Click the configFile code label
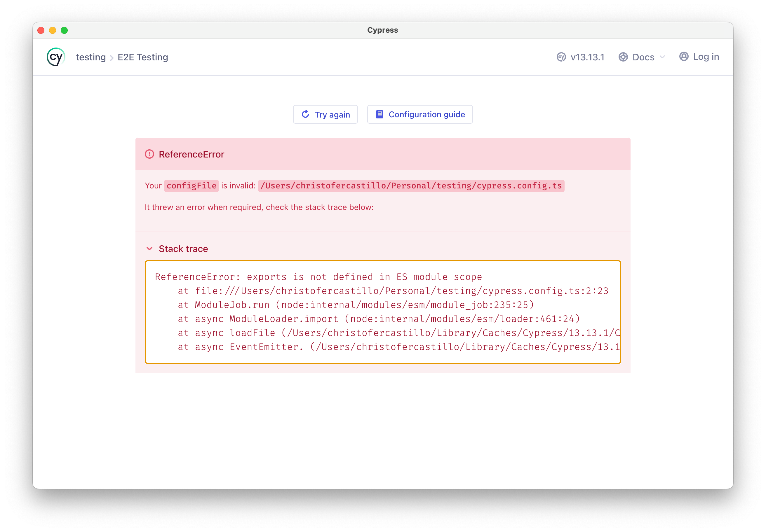 tap(191, 186)
